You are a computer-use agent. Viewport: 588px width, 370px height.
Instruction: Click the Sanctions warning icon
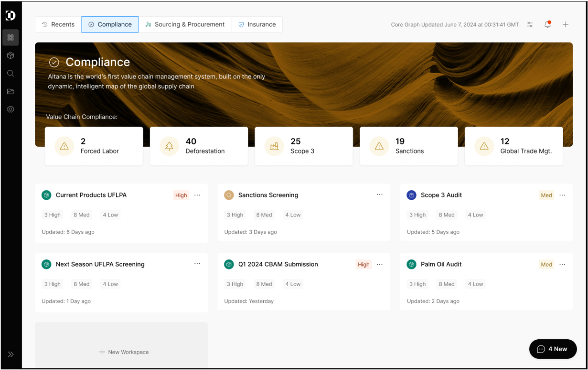coord(379,146)
